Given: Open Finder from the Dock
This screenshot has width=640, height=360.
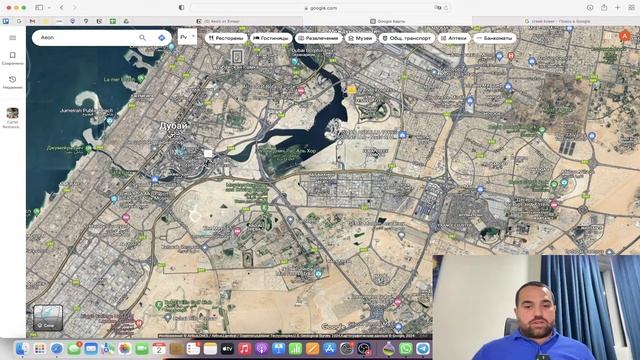Looking at the screenshot, I should 22,349.
